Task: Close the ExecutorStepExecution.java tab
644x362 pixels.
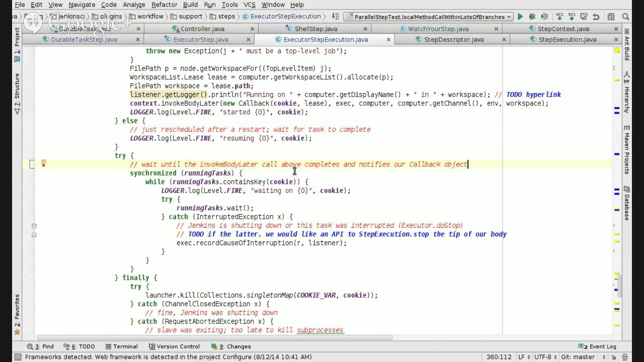Action: point(388,39)
